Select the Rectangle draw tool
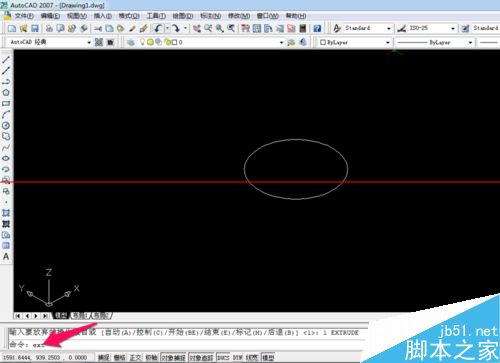The image size is (500, 363). coord(6,104)
